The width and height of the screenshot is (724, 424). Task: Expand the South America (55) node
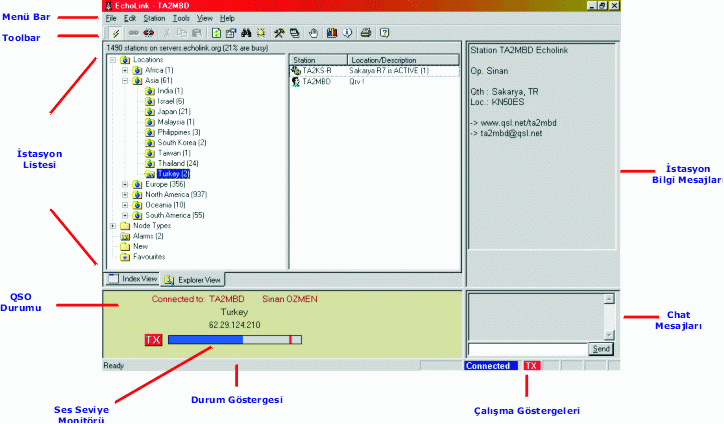[x=125, y=216]
